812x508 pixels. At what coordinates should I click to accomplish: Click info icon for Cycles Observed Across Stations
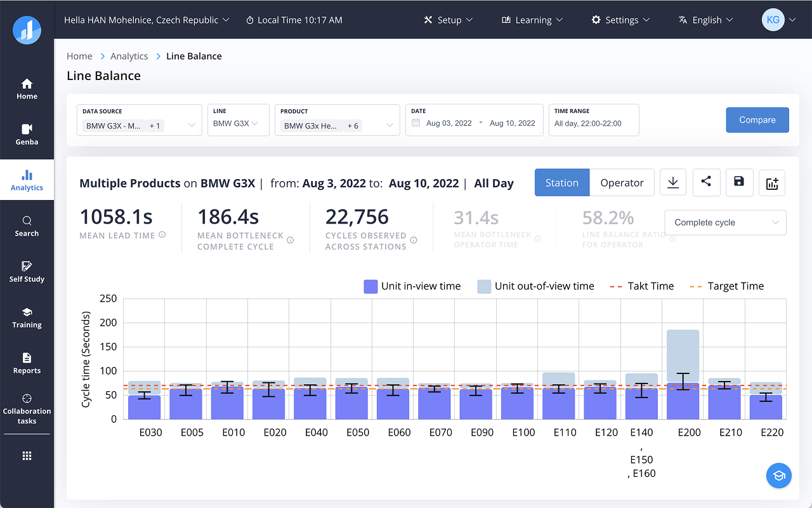pyautogui.click(x=414, y=241)
